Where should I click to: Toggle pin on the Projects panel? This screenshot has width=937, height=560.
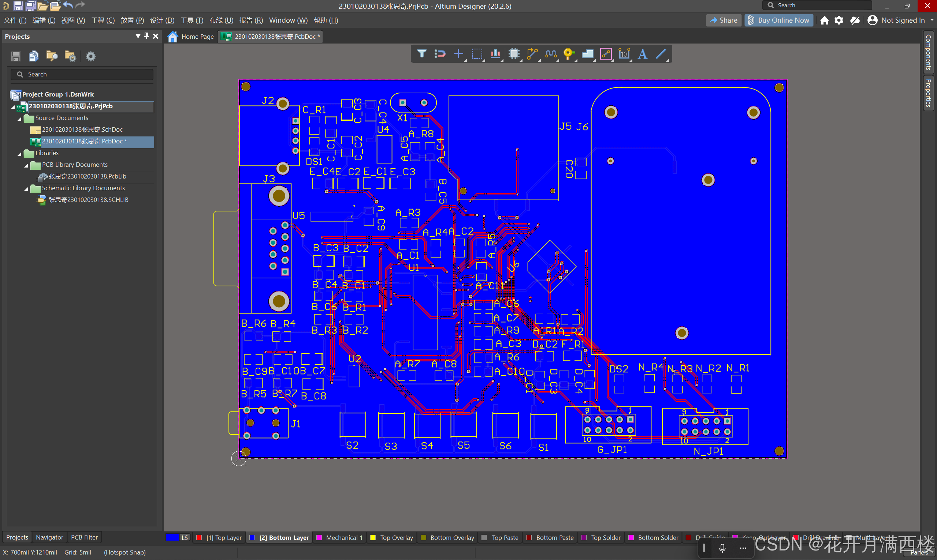146,36
